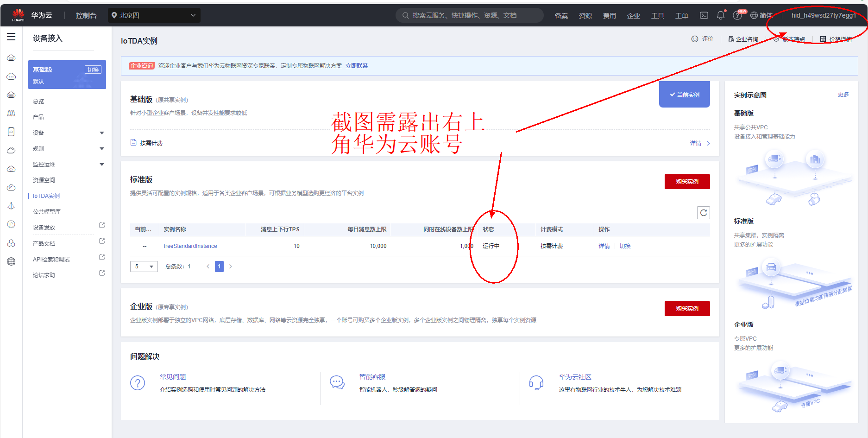The width and height of the screenshot is (868, 438).
Task: Open the 工单 top menu
Action: tap(682, 16)
